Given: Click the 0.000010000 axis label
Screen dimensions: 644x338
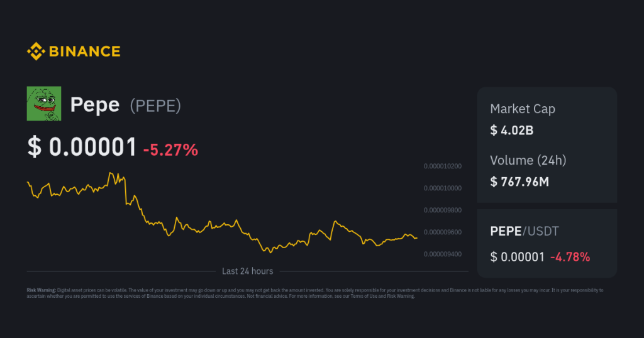Looking at the screenshot, I should pos(443,188).
